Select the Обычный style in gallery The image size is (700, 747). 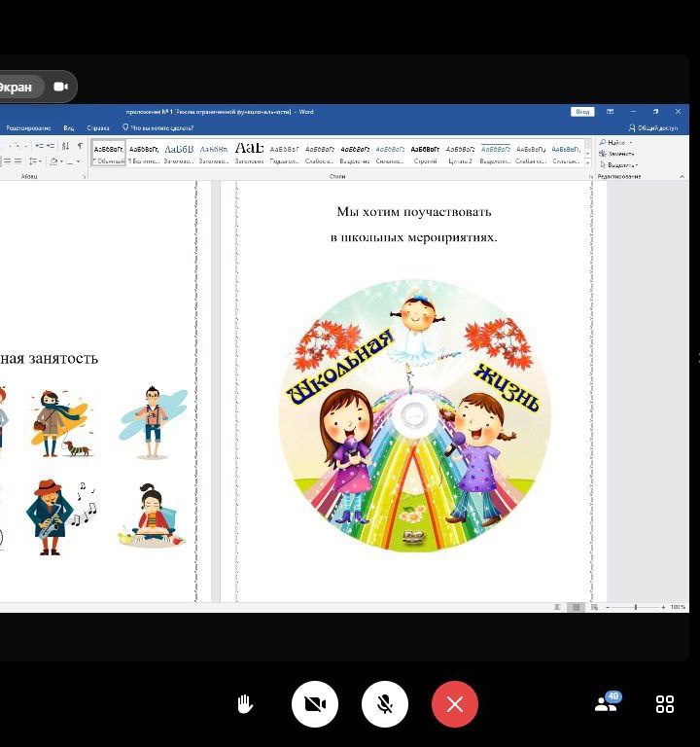click(x=109, y=154)
